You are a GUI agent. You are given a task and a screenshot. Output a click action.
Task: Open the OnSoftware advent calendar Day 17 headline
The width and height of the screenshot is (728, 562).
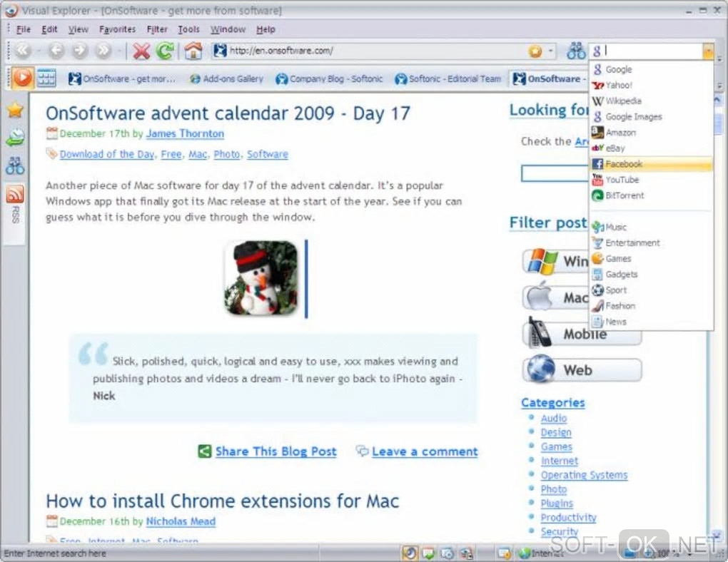[x=228, y=113]
